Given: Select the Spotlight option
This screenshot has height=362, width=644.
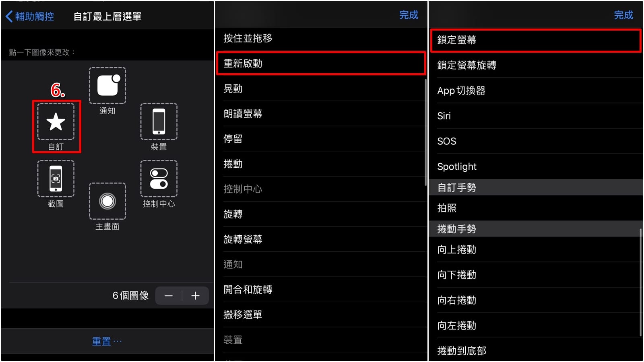Looking at the screenshot, I should 535,167.
